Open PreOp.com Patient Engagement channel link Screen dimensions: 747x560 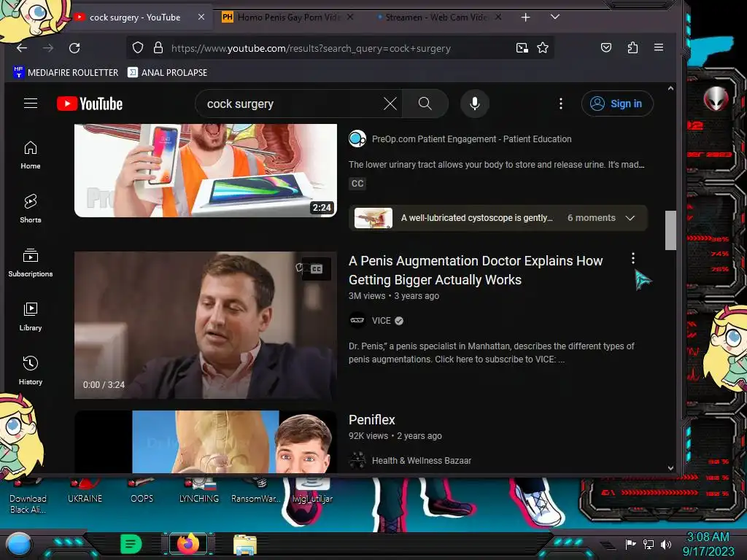471,139
